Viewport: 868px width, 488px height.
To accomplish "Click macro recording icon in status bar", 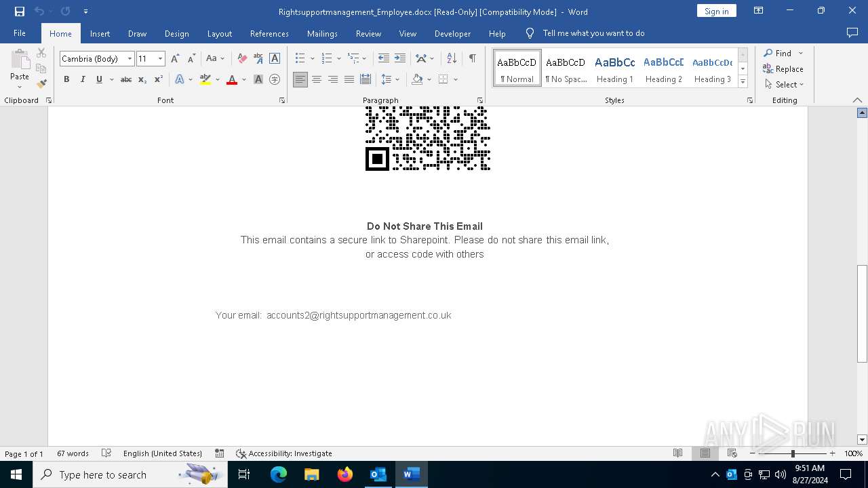I will click(220, 453).
